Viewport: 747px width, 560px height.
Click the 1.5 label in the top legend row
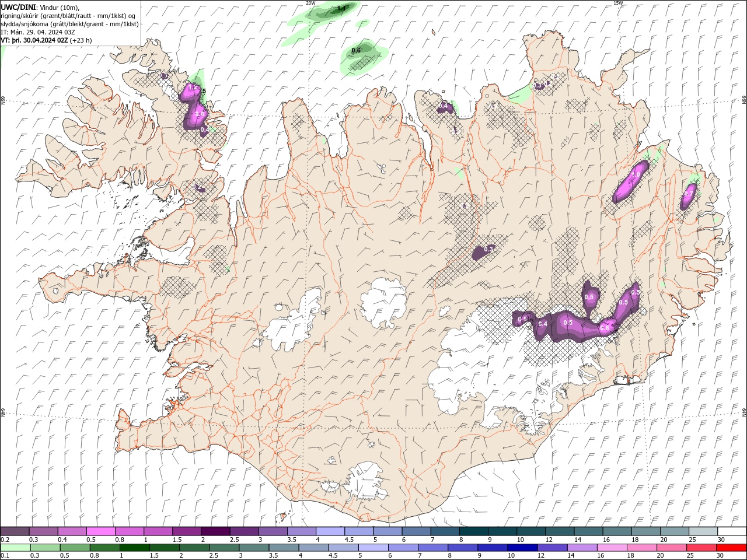click(x=177, y=540)
